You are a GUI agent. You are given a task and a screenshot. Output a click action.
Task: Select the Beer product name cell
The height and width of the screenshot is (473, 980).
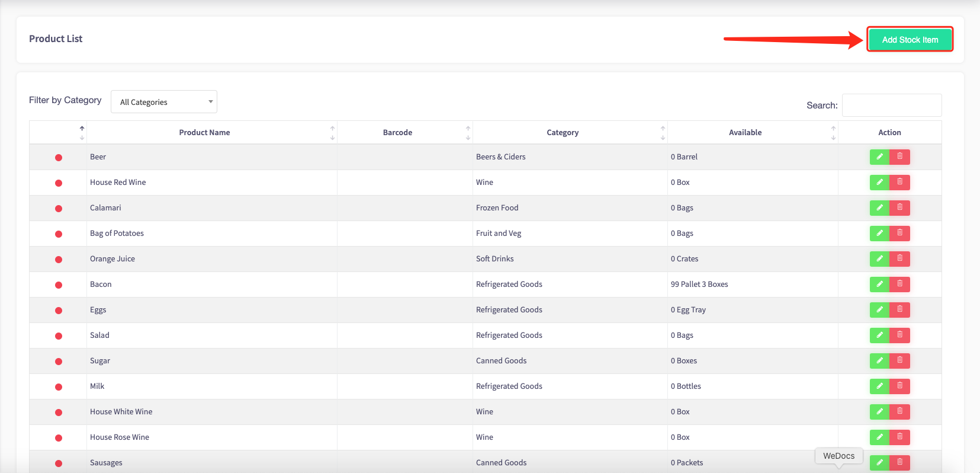pos(212,157)
